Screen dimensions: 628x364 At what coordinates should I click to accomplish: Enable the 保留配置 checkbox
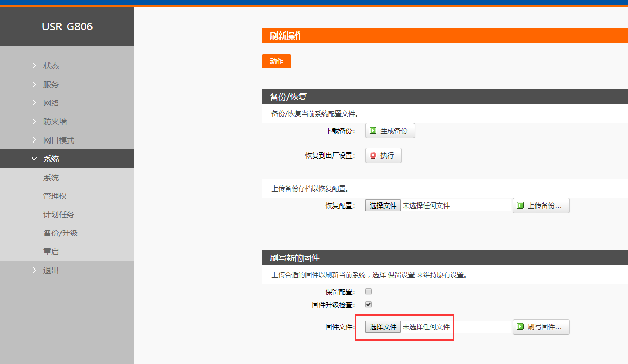(x=369, y=291)
